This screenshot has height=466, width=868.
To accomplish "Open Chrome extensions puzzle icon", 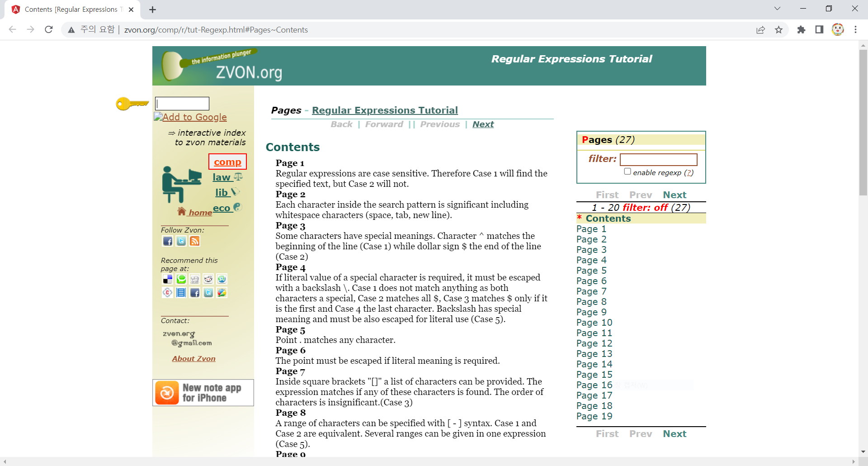I will (801, 29).
